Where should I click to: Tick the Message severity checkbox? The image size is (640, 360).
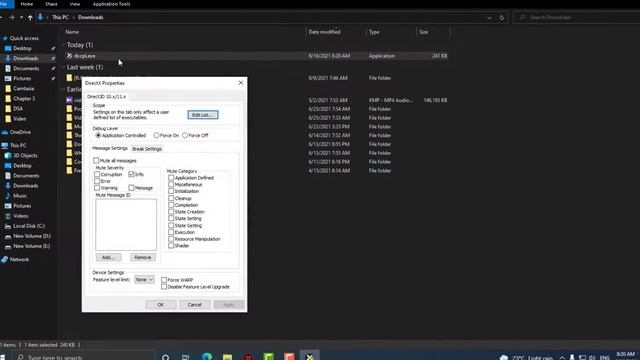131,188
